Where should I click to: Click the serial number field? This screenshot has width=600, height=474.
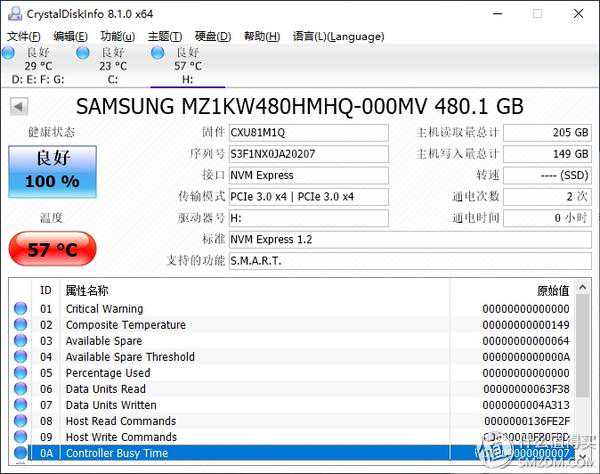(x=308, y=154)
